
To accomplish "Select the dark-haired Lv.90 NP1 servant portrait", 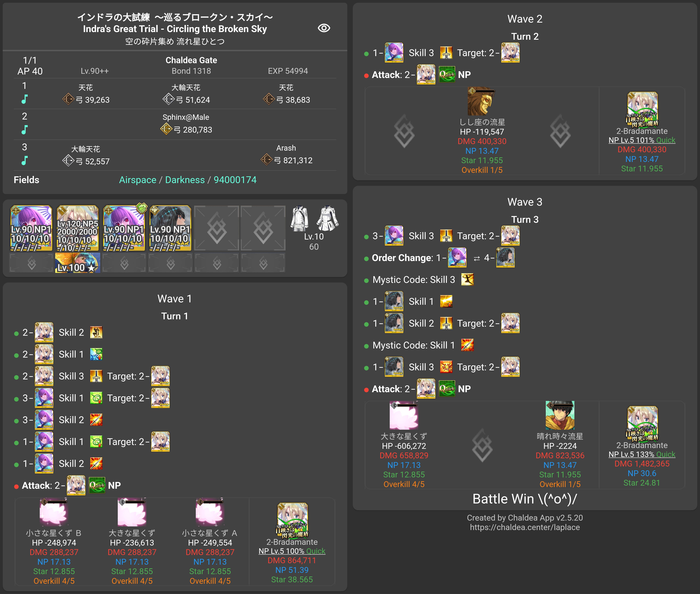I will point(171,228).
